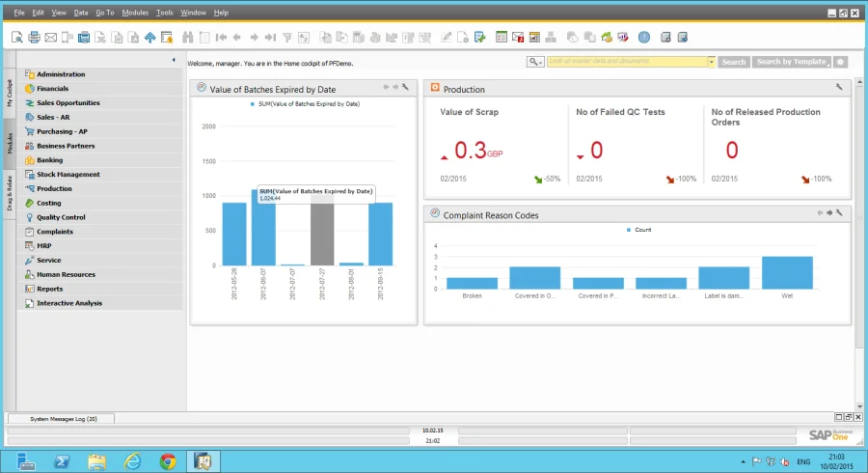The height and width of the screenshot is (473, 868).
Task: Open the Purchasing - AP module
Action: point(100,132)
